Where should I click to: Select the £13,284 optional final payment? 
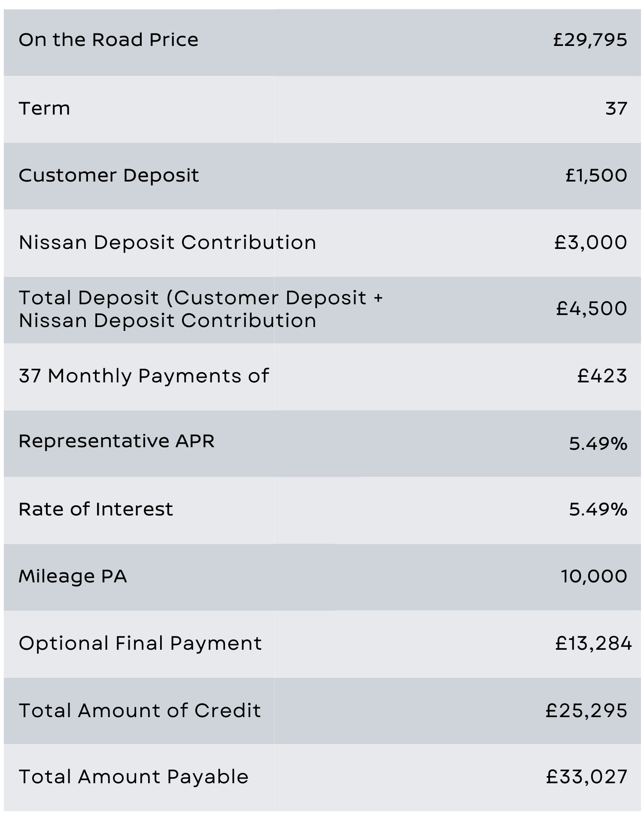click(593, 643)
